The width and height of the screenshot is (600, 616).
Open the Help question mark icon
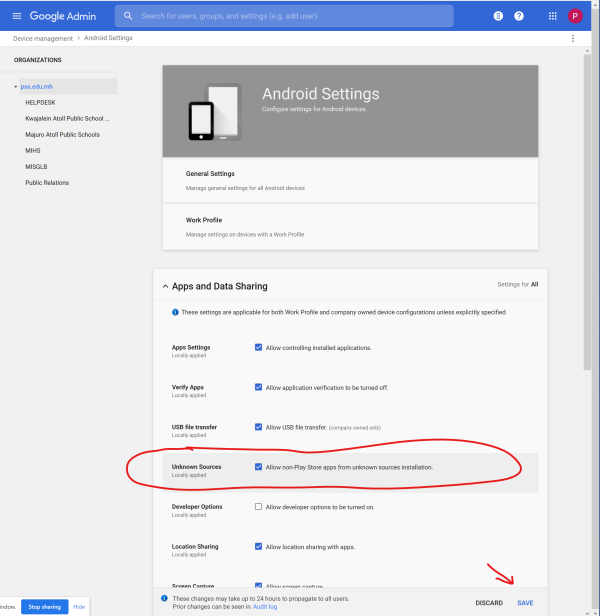pyautogui.click(x=519, y=16)
